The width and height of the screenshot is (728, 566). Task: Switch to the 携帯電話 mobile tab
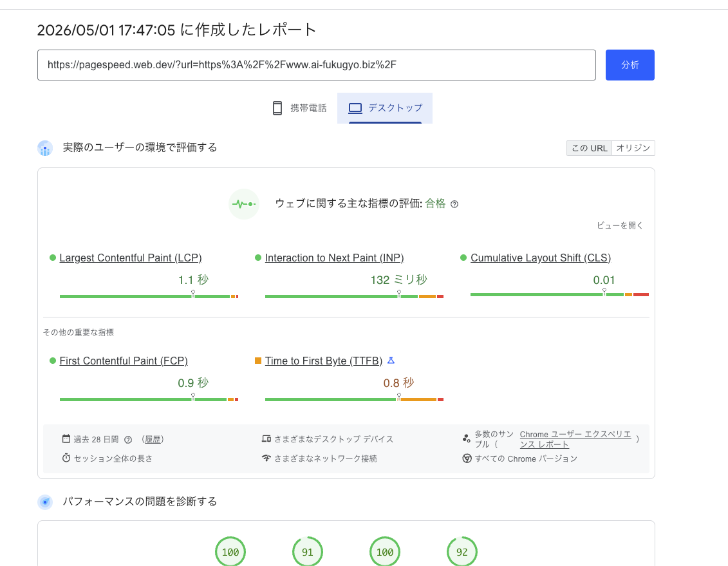point(299,108)
